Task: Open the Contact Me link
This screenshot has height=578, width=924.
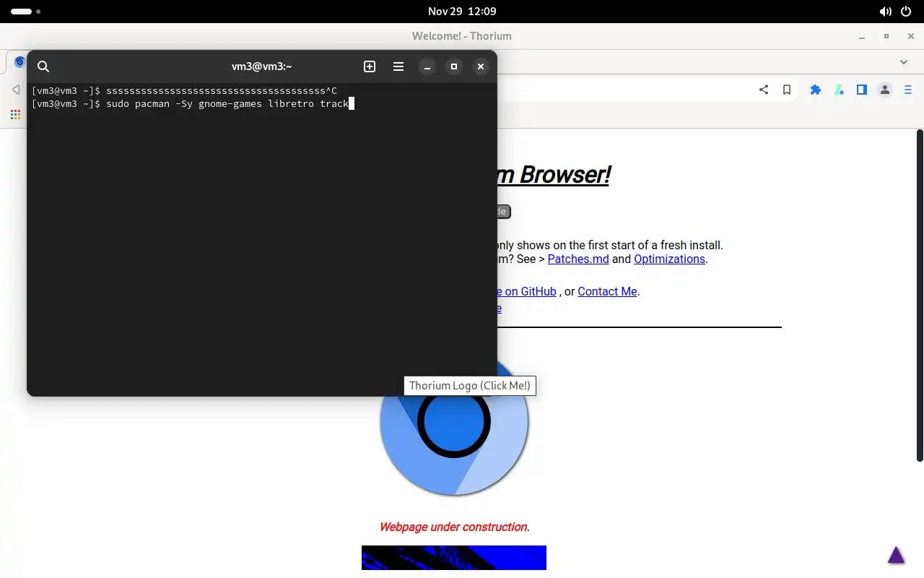Action: (x=607, y=291)
